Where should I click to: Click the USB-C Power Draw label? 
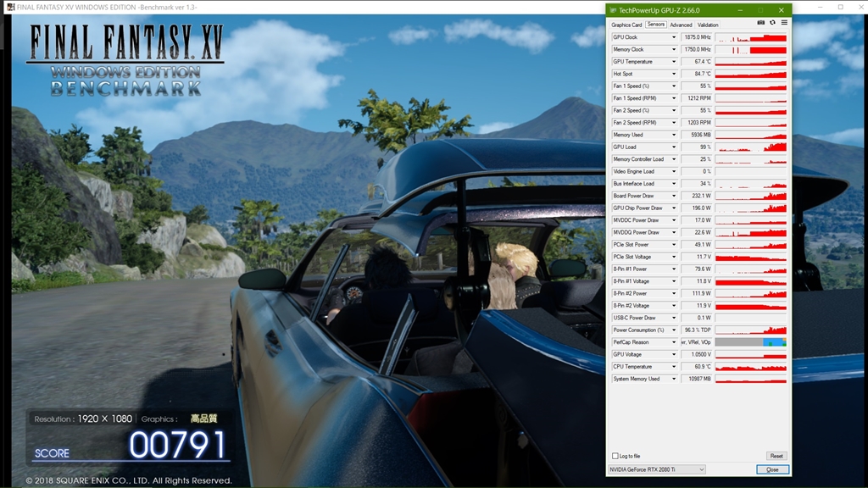pyautogui.click(x=634, y=318)
